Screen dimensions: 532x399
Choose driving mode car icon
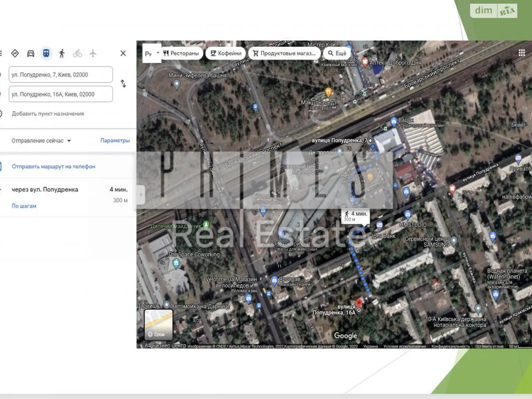[31, 54]
